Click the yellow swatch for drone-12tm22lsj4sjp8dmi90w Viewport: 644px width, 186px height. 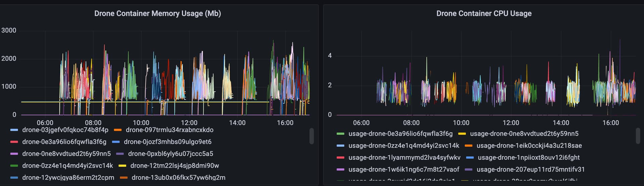(122, 166)
